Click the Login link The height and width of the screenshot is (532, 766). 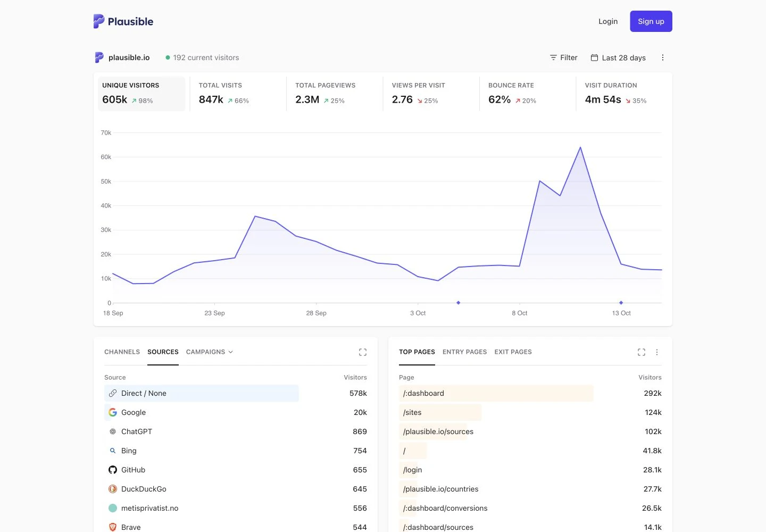coord(608,21)
